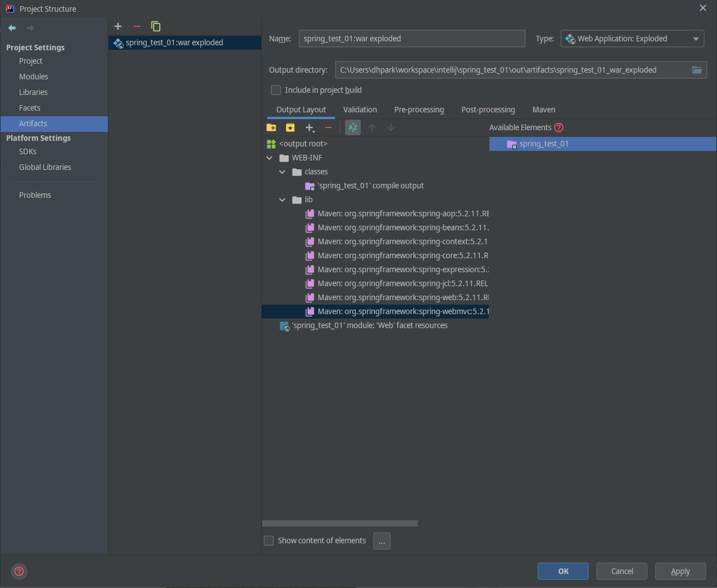Image resolution: width=717 pixels, height=588 pixels.
Task: Select Facets in Project Settings
Action: click(x=30, y=108)
